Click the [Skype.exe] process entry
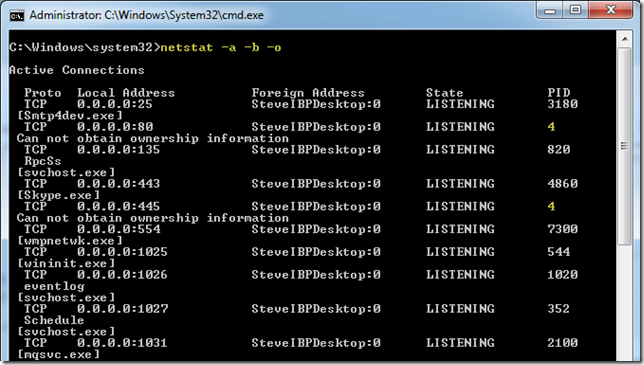 (58, 195)
